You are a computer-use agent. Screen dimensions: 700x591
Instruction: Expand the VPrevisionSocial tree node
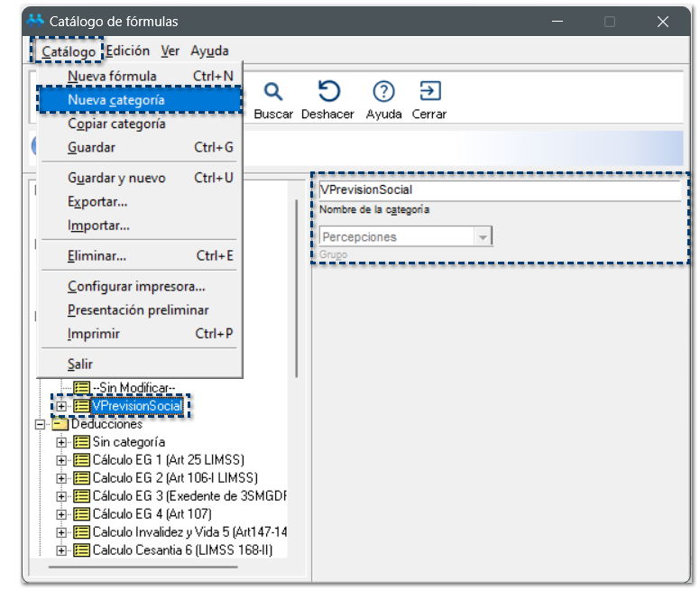click(x=61, y=406)
